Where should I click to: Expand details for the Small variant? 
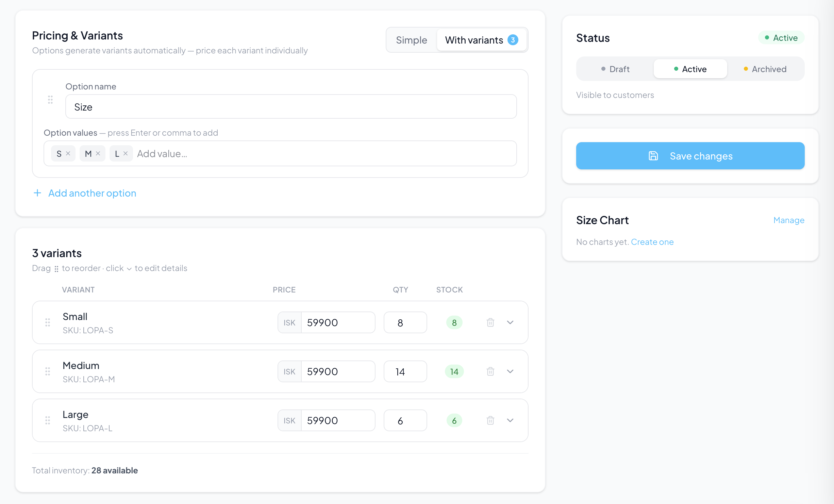(510, 322)
